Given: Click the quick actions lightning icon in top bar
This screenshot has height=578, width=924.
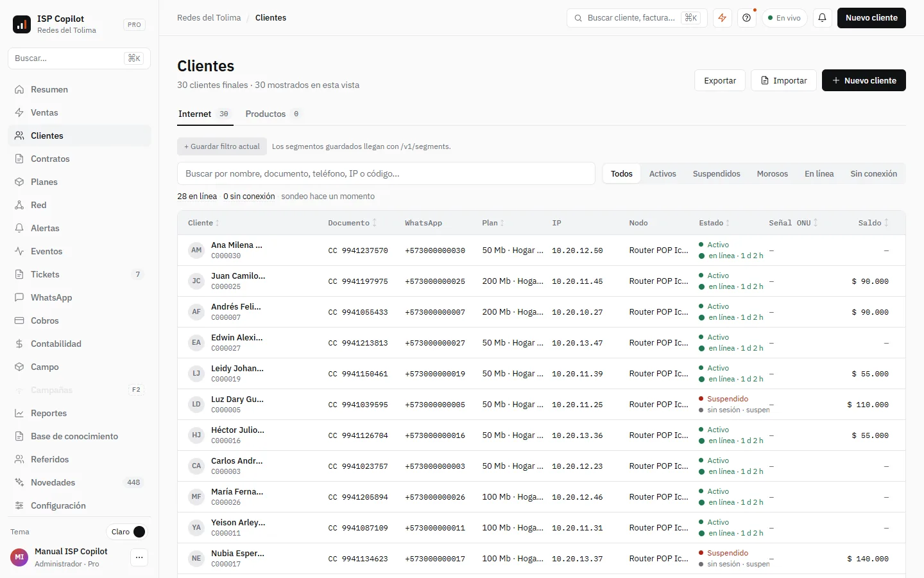Looking at the screenshot, I should click(x=723, y=18).
